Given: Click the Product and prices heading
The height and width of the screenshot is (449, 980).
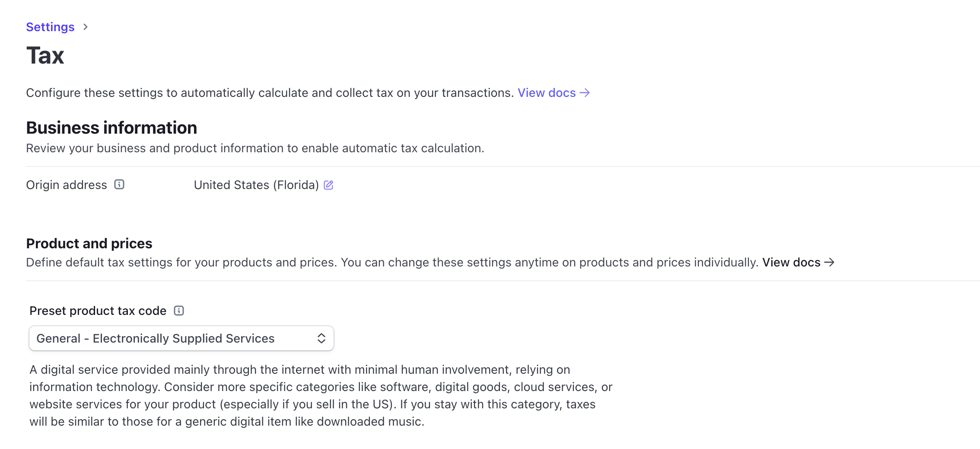Looking at the screenshot, I should (x=89, y=244).
